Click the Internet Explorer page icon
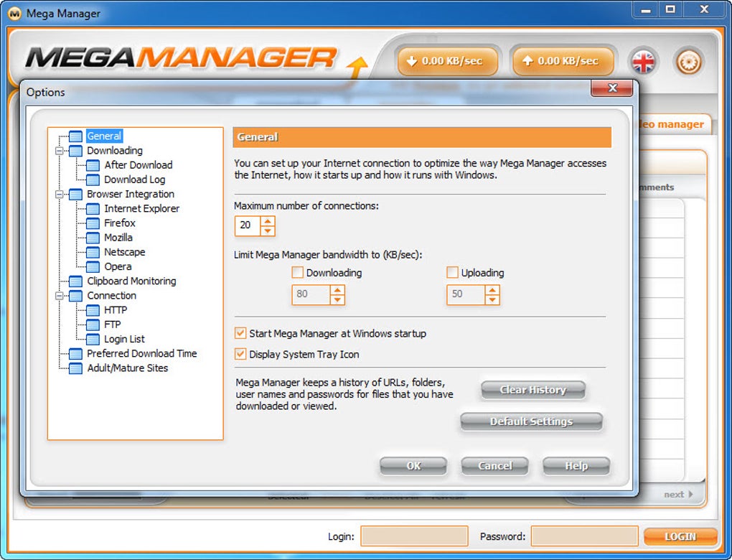This screenshot has height=560, width=732. (93, 209)
